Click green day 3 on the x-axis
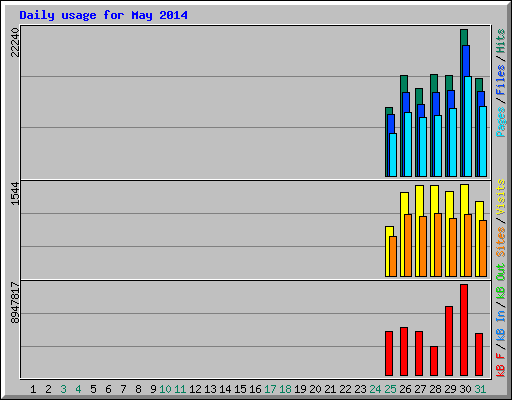The image size is (512, 400). [63, 389]
